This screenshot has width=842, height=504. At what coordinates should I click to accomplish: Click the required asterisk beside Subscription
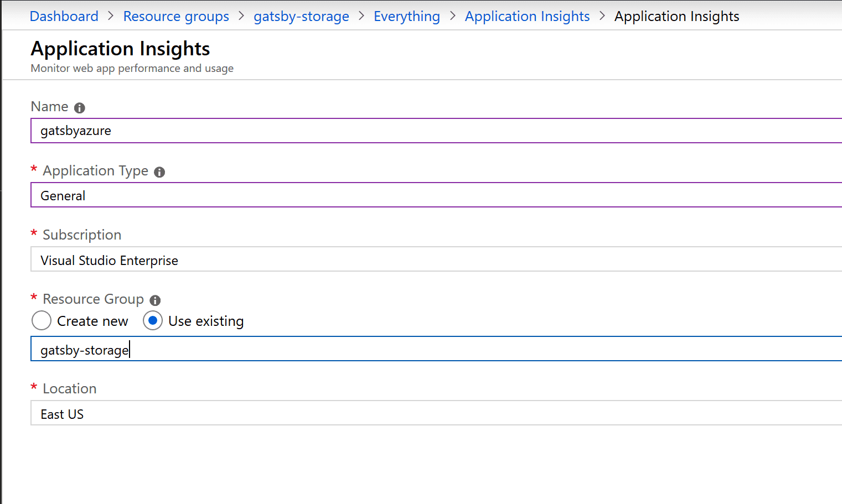coord(33,235)
